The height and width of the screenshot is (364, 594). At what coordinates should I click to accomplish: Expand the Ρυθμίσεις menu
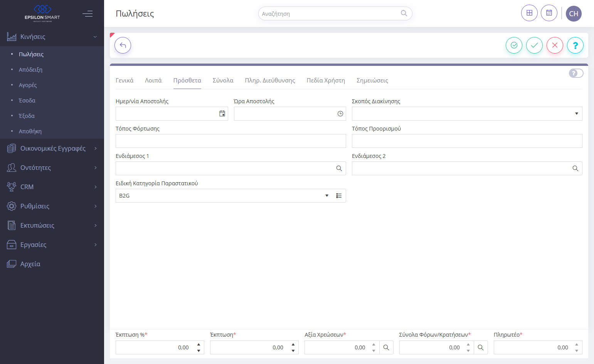click(x=52, y=206)
